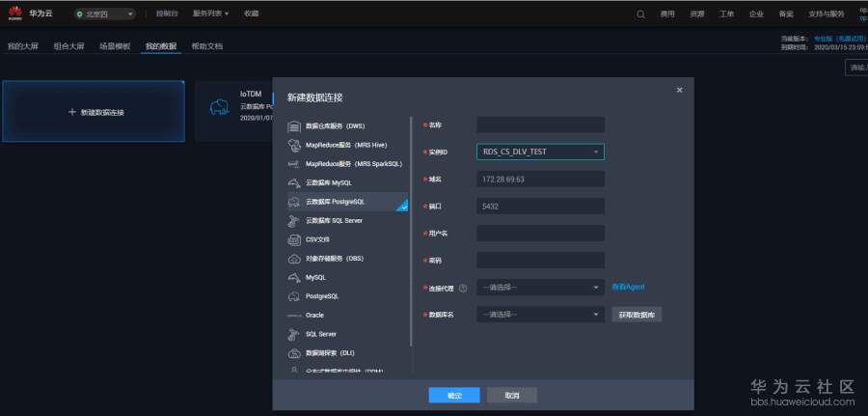Close the 新建数据连接 dialog
The image size is (868, 416).
pyautogui.click(x=680, y=90)
